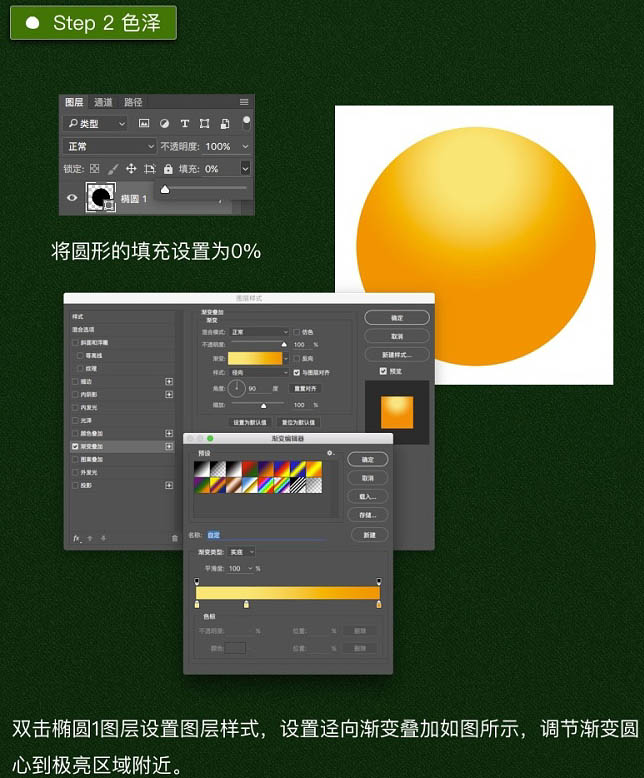Open the gradient picker dropdown arrow
This screenshot has width=644, height=778.
click(286, 358)
